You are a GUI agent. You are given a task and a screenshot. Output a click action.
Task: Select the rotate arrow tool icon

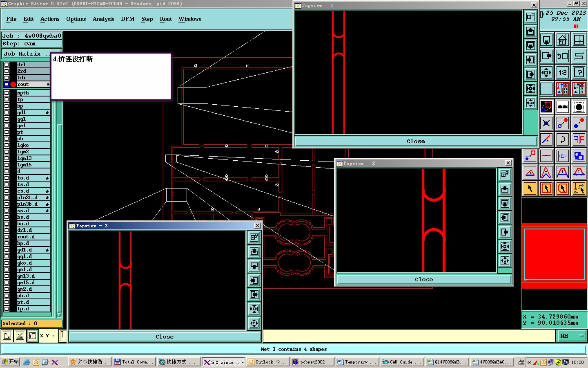[562, 139]
